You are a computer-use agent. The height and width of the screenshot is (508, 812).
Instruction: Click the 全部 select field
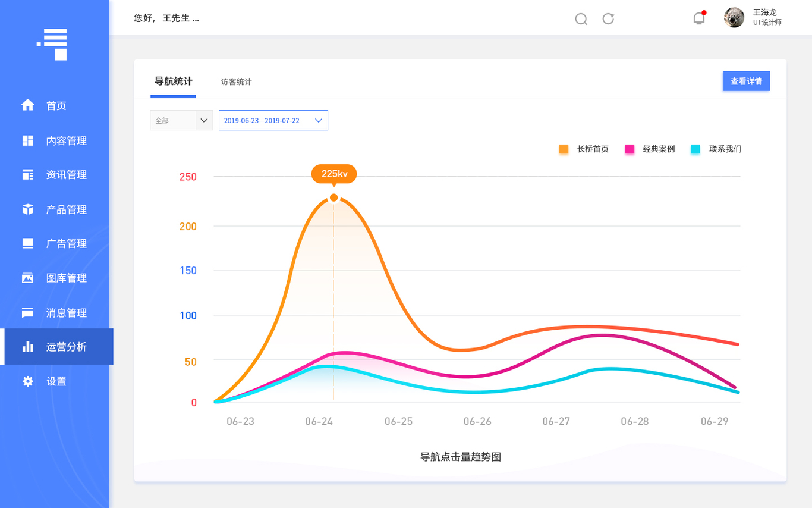point(181,120)
